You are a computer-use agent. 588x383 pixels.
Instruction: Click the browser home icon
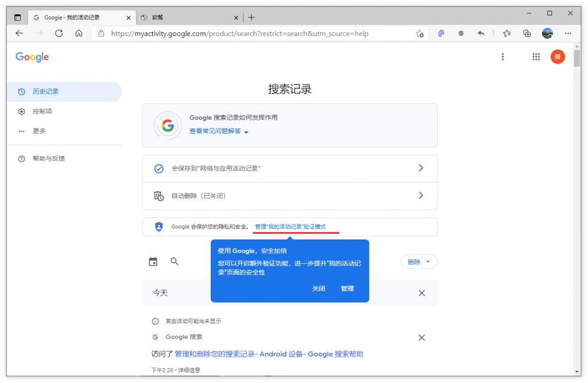click(79, 33)
